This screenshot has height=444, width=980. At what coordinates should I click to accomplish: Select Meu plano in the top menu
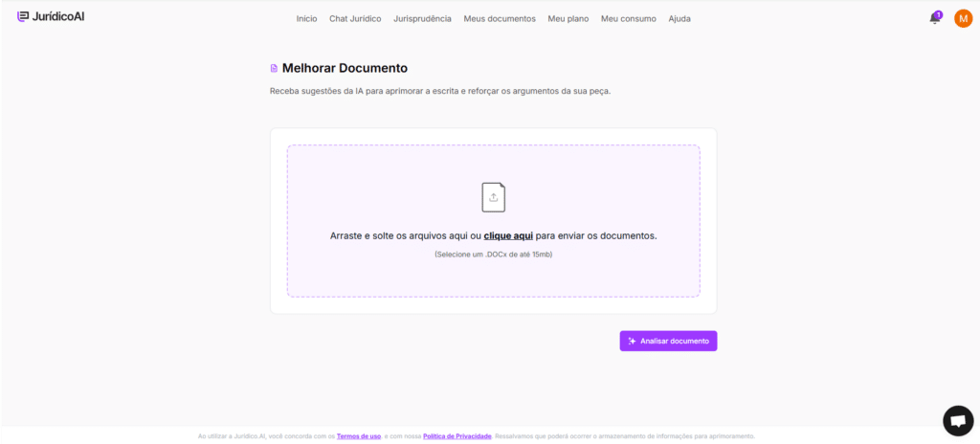(x=568, y=18)
